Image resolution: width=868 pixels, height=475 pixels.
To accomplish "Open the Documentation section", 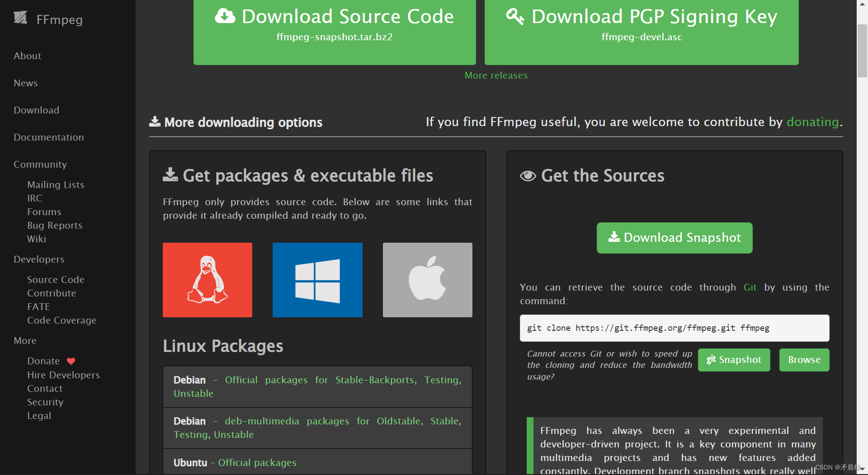I will [48, 137].
